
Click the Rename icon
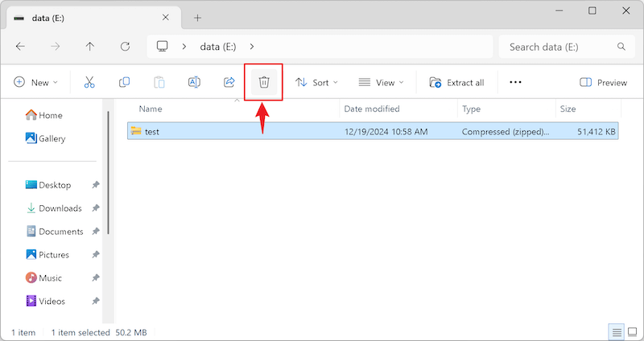tap(194, 83)
